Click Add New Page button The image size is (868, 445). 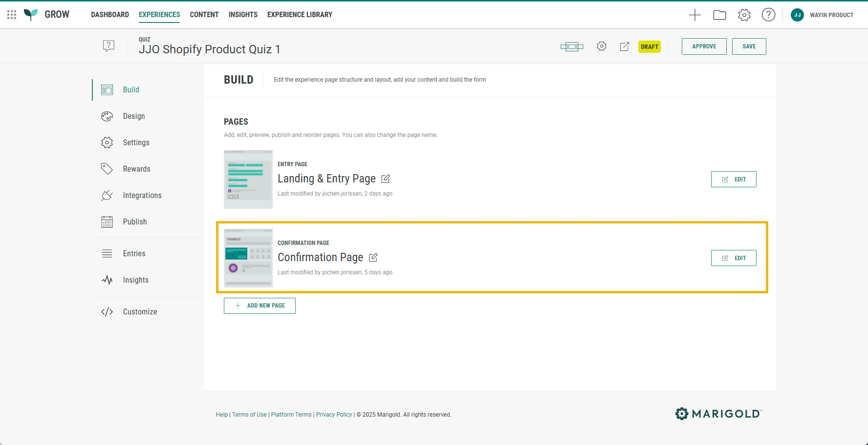[260, 306]
